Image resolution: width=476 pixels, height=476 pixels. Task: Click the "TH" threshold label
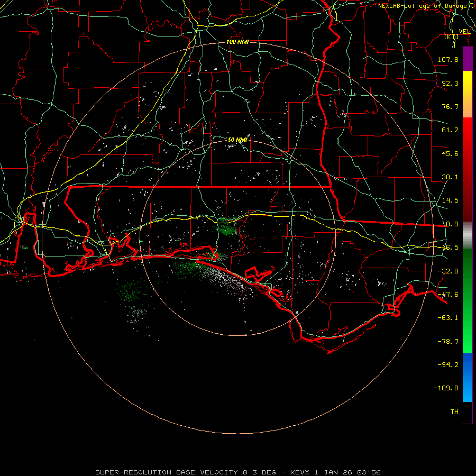[454, 412]
